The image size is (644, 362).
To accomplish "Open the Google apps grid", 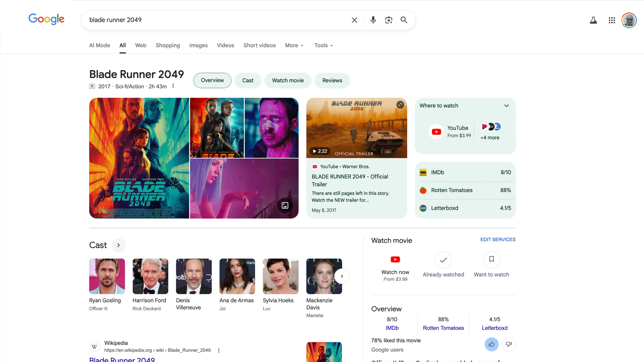I will click(x=612, y=20).
